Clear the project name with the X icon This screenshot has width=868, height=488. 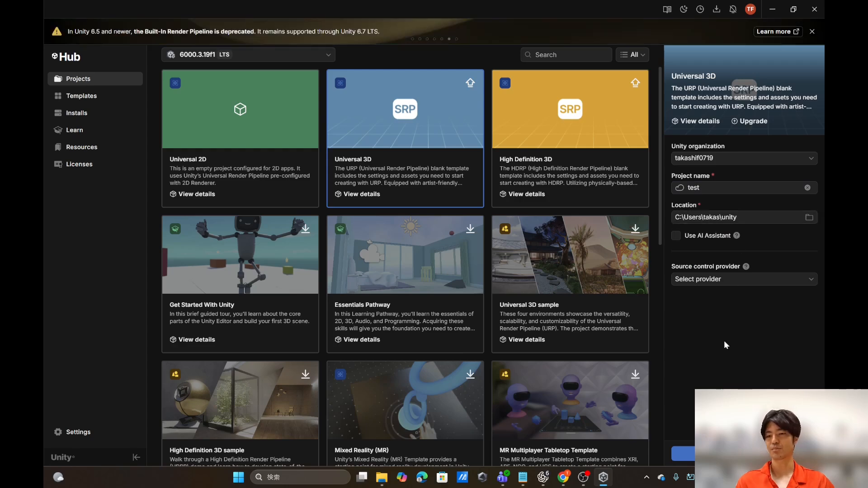[x=807, y=188]
